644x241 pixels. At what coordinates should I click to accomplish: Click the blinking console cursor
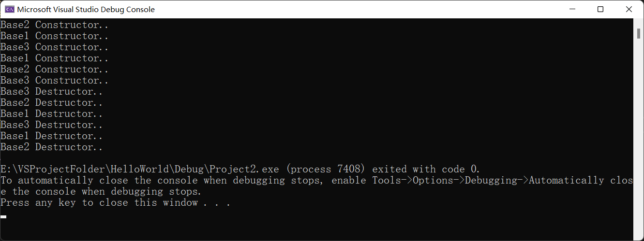(x=3, y=216)
